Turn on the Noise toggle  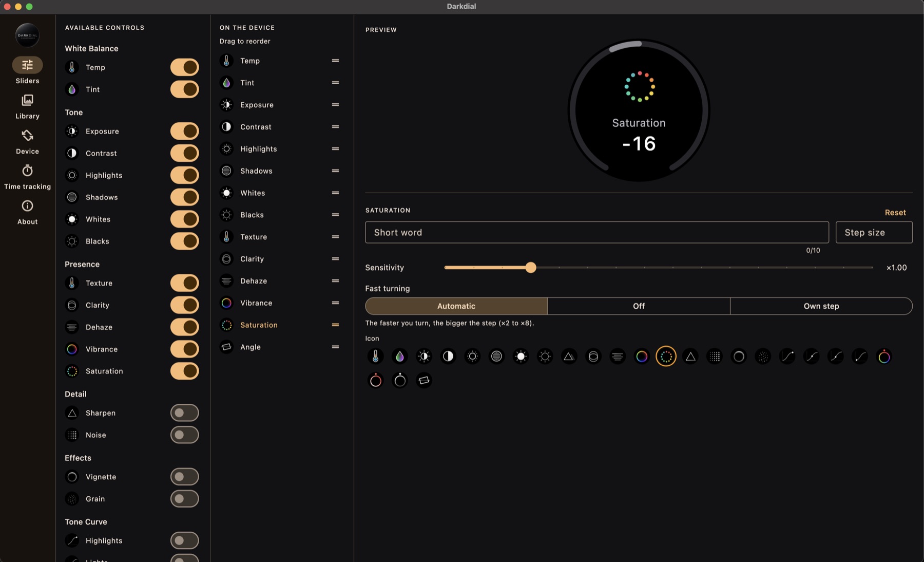point(185,435)
